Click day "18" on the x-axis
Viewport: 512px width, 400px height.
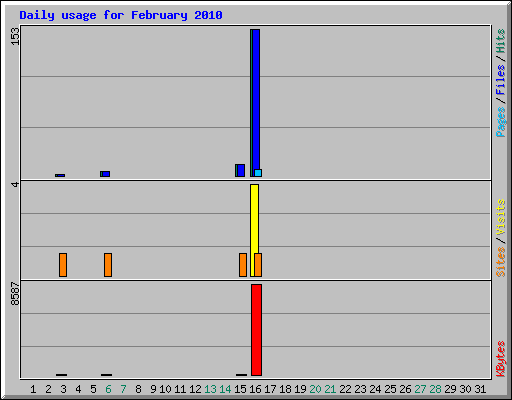pyautogui.click(x=285, y=389)
